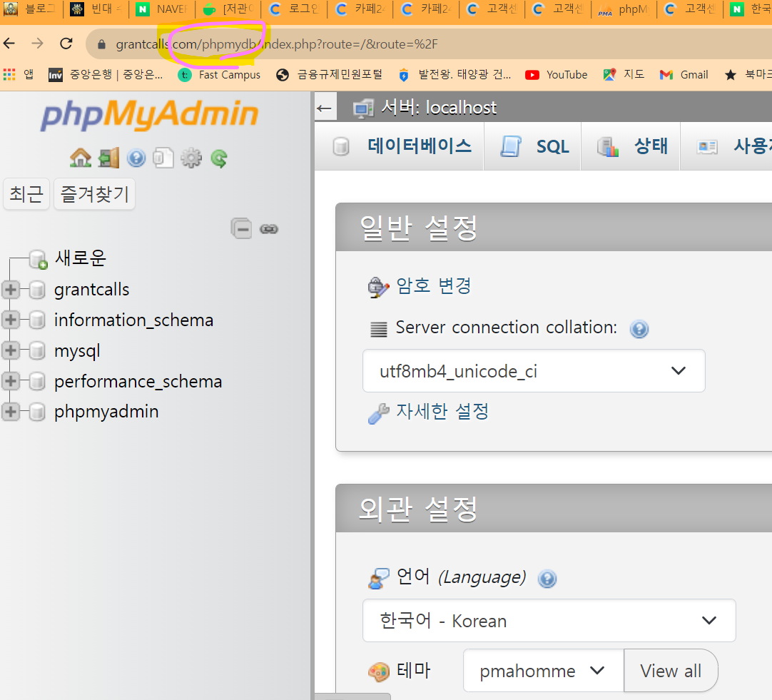Click the grantcalls database cylinder icon

37,290
